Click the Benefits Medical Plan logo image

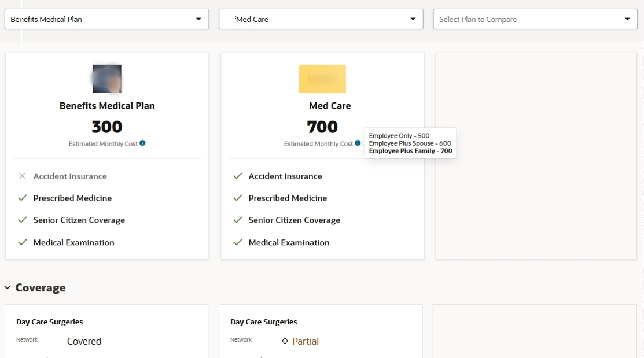pos(107,79)
